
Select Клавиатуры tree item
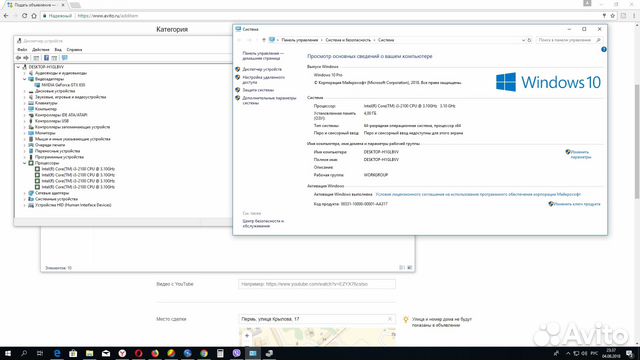point(46,103)
